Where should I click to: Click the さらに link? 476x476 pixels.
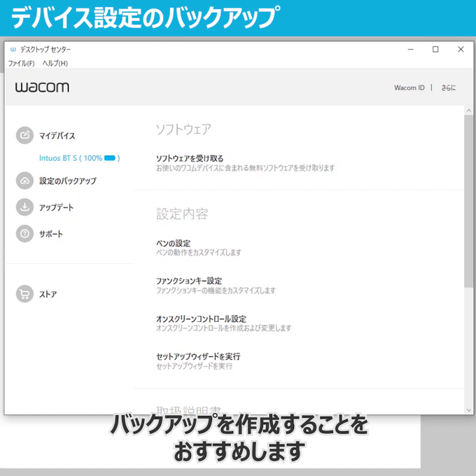click(x=449, y=87)
